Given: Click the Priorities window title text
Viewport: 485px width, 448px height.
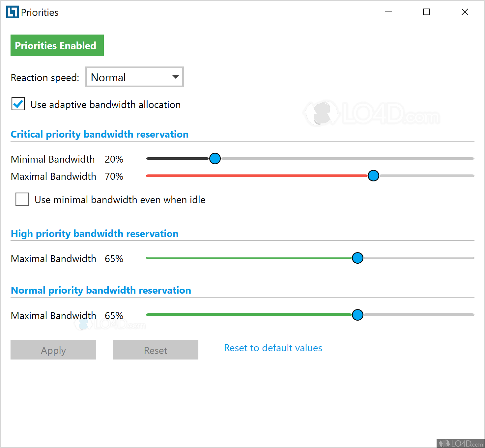Looking at the screenshot, I should click(40, 12).
